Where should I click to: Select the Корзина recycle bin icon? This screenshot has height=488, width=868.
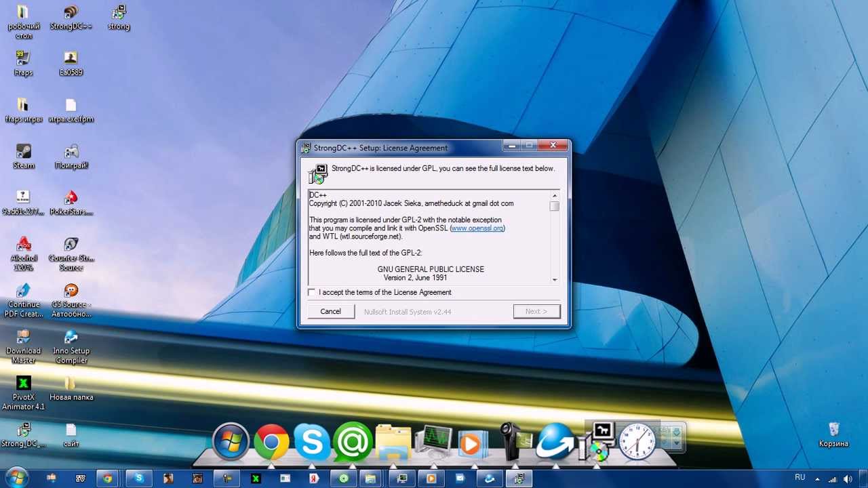[833, 434]
